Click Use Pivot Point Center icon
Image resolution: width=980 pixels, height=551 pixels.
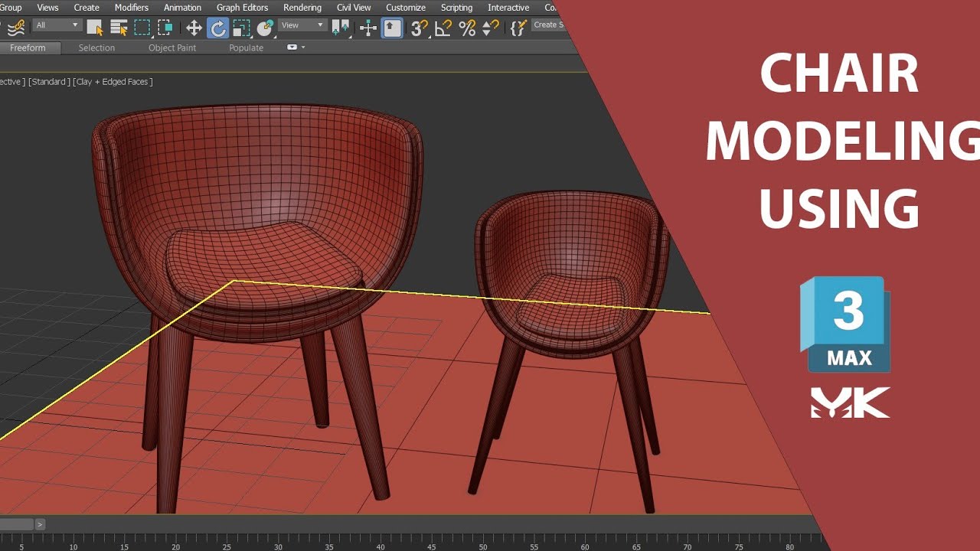pos(341,28)
